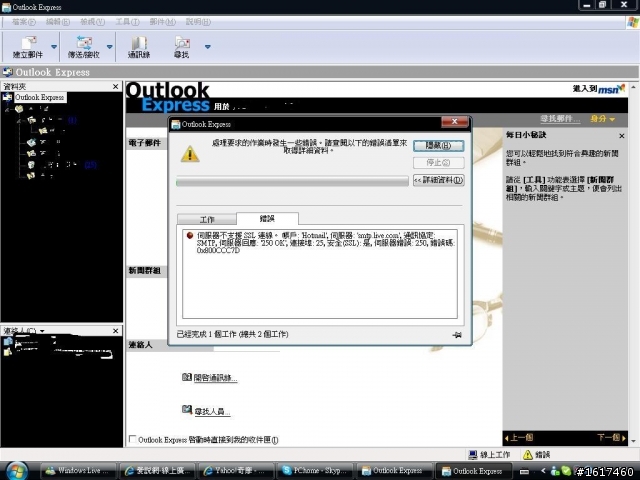Open the 郵件(M) menu
This screenshot has height=480, width=640.
click(162, 22)
